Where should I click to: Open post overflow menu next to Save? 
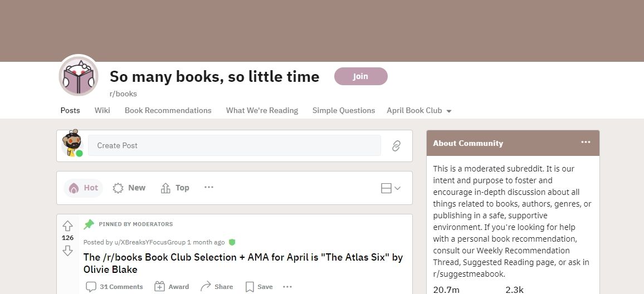click(x=287, y=287)
